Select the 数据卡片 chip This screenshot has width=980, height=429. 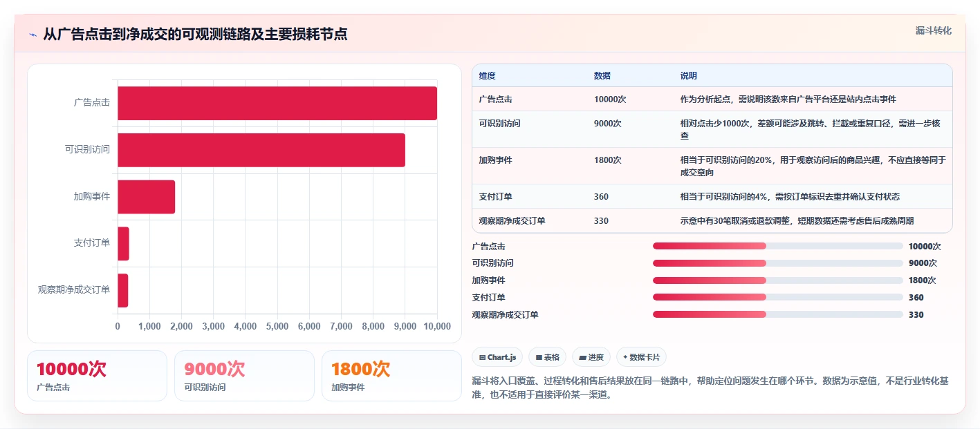click(641, 357)
